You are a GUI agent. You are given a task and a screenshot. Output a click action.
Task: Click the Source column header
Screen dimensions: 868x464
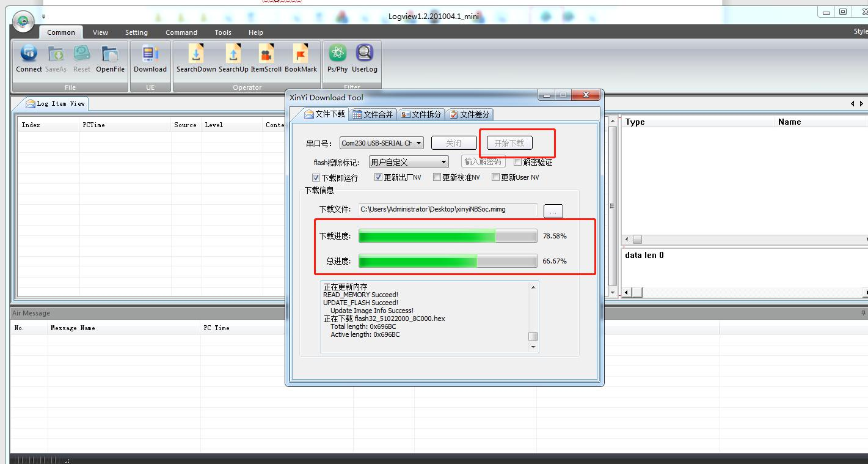click(x=186, y=125)
